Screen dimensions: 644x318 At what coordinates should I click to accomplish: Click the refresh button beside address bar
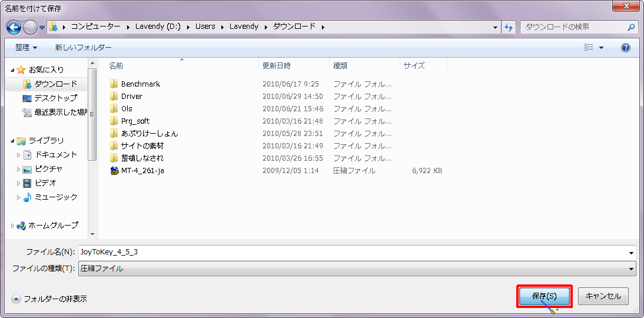(509, 27)
